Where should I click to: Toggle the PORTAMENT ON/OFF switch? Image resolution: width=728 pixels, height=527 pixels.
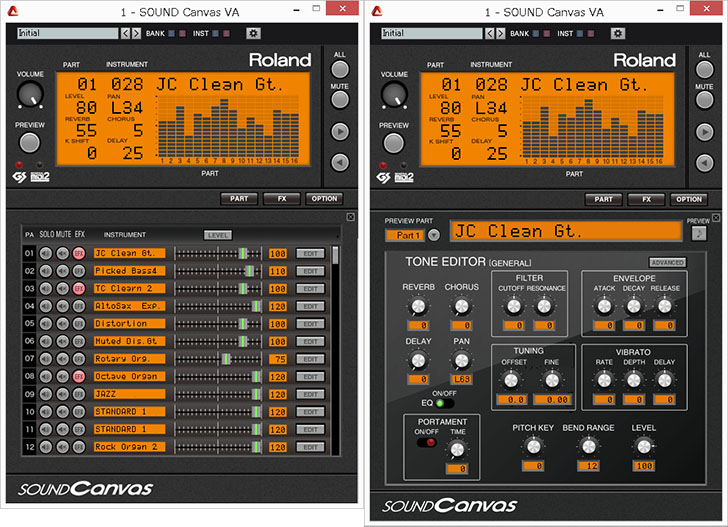pos(426,442)
